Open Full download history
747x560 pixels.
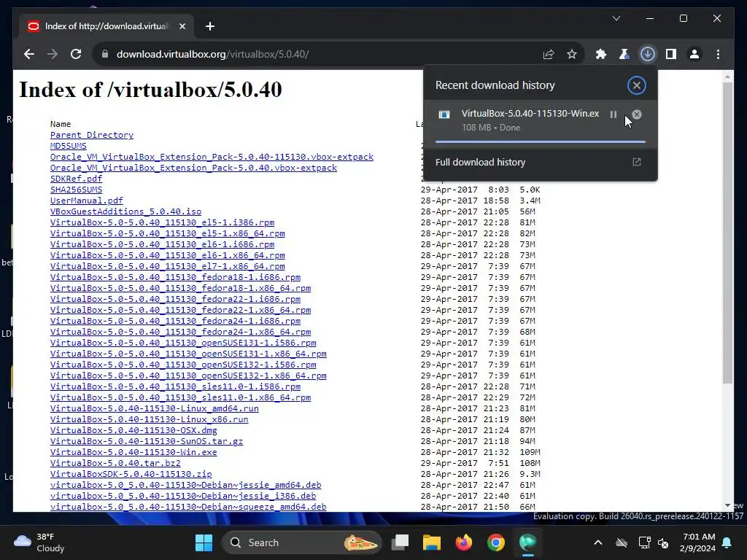point(541,163)
